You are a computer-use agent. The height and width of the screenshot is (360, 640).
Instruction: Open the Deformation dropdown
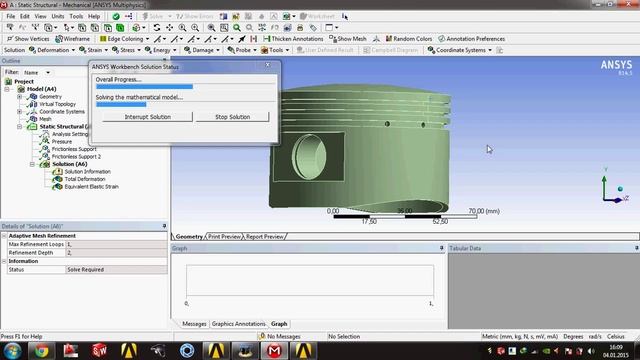coord(52,50)
